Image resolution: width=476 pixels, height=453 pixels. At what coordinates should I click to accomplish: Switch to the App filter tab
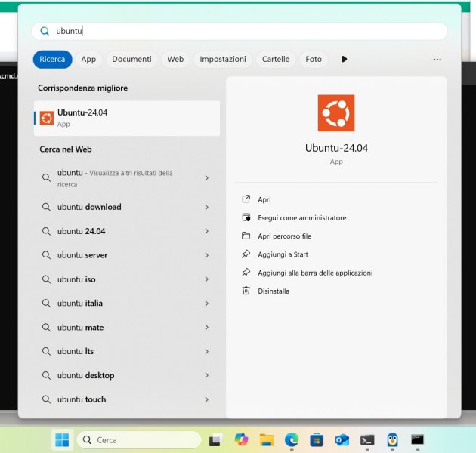(88, 59)
